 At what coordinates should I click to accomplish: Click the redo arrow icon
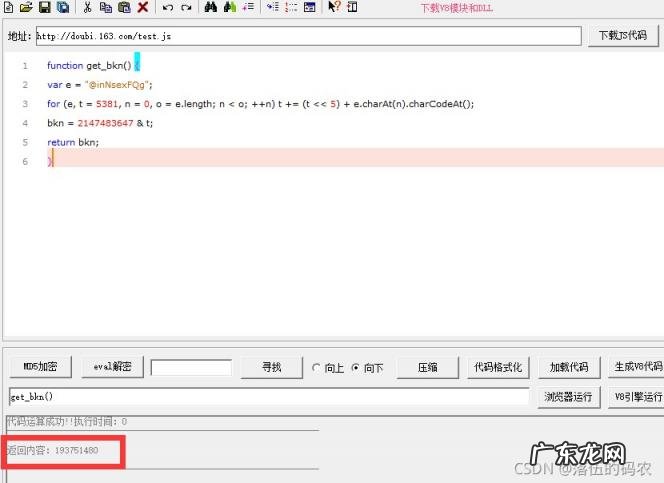(186, 7)
